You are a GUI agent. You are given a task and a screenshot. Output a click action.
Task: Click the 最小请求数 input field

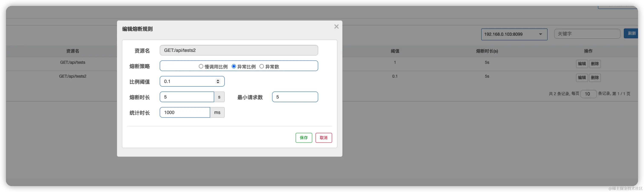click(295, 97)
